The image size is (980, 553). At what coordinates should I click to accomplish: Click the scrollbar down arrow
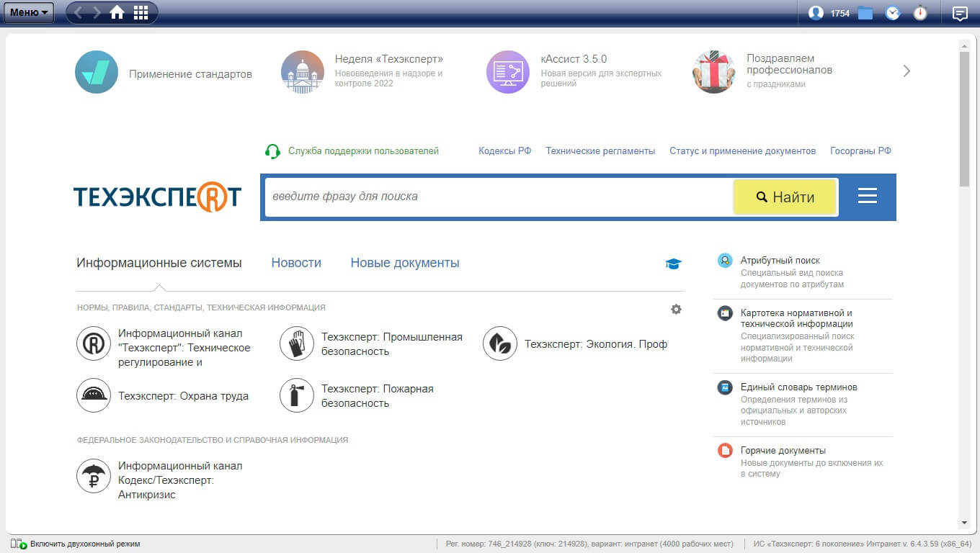964,523
